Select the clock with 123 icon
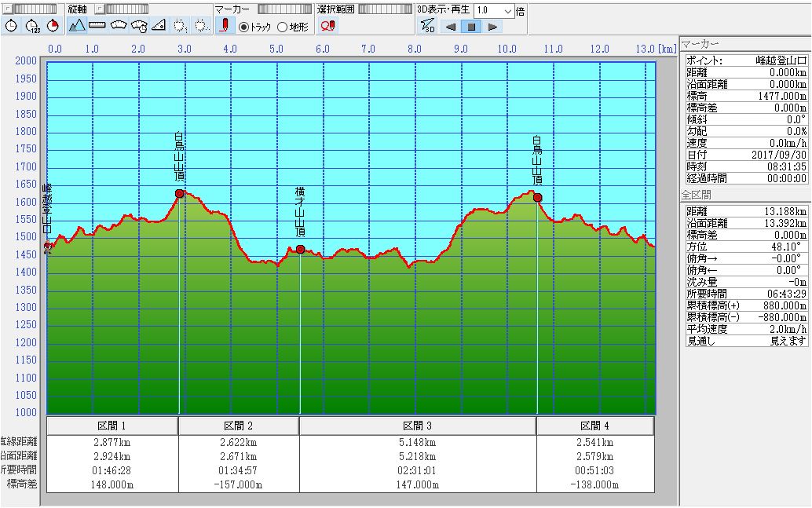 pos(33,25)
